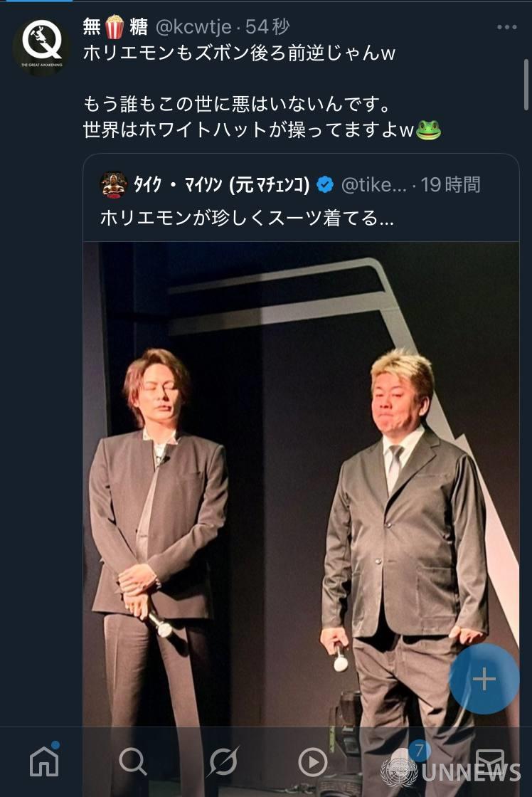Image resolution: width=532 pixels, height=797 pixels.
Task: Open the quoted author name タイク・マイソン
Action: pyautogui.click(x=221, y=185)
